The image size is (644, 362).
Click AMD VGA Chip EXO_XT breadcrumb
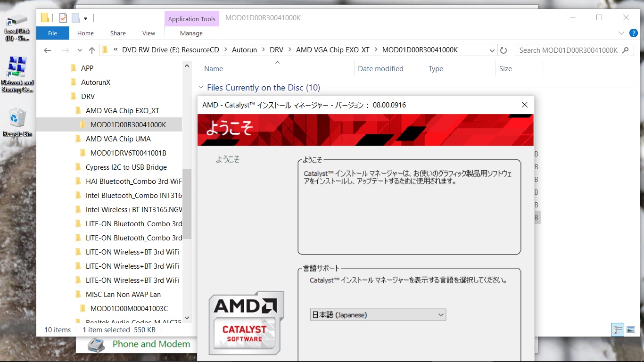(x=333, y=49)
